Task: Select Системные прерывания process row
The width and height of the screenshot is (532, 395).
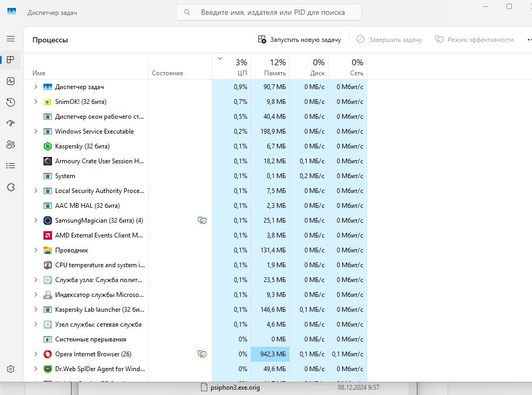Action: coord(195,339)
